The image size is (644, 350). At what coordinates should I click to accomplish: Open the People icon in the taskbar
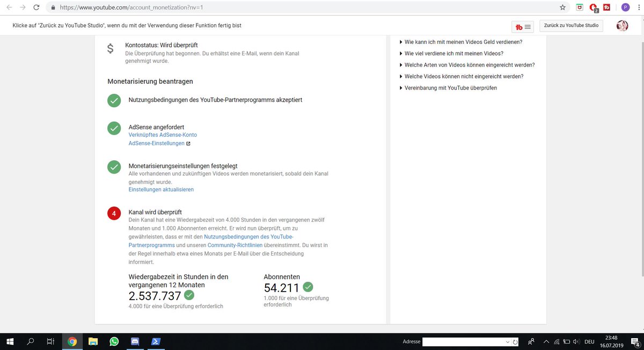click(x=531, y=341)
